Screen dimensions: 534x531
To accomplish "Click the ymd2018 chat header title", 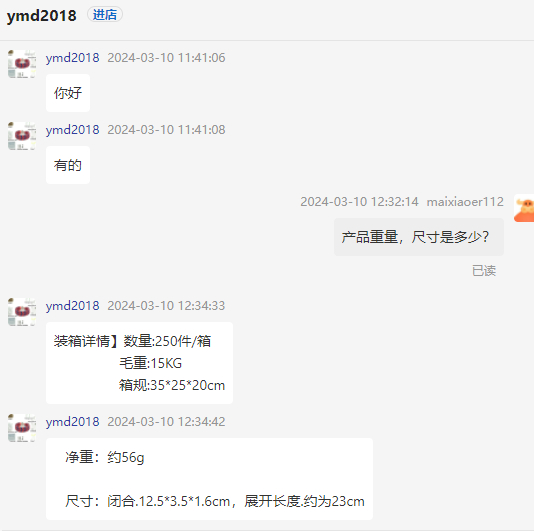I will 42,16.
